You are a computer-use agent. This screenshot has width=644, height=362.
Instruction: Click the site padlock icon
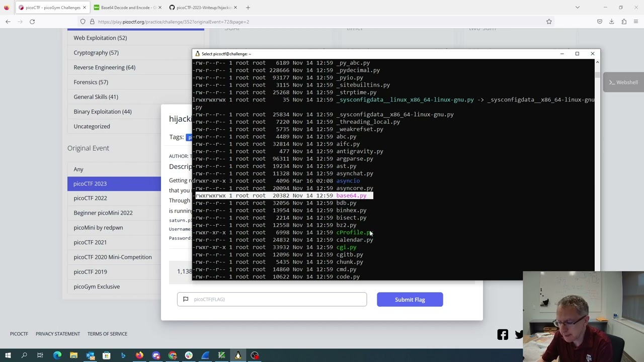pyautogui.click(x=92, y=22)
